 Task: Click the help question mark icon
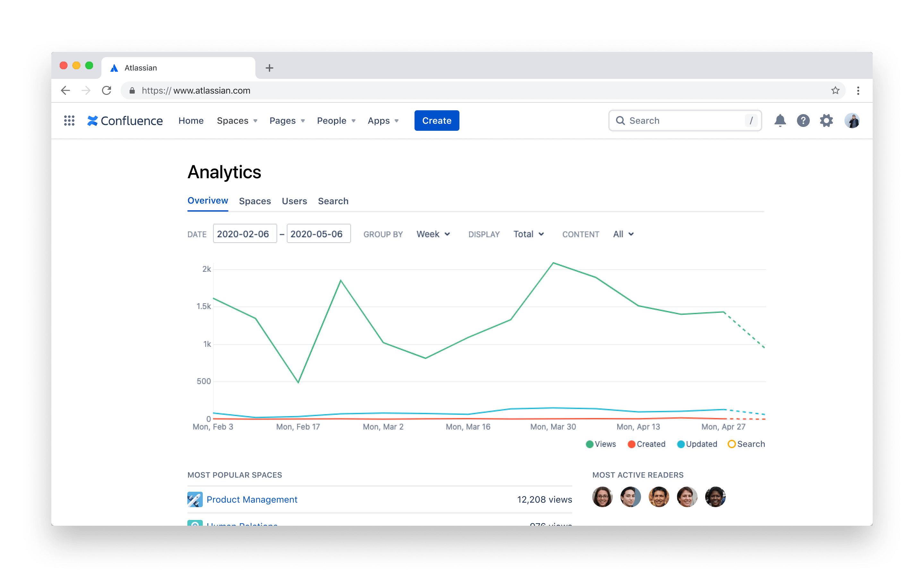(803, 120)
